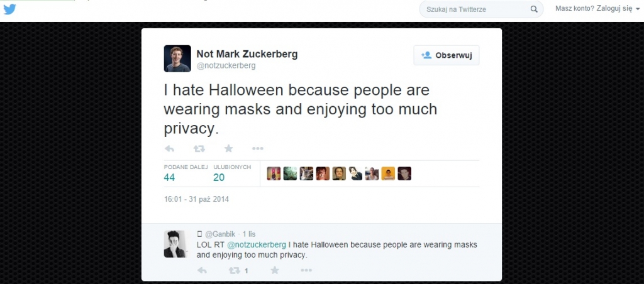Reply to the main Halloween tweet

click(x=169, y=149)
